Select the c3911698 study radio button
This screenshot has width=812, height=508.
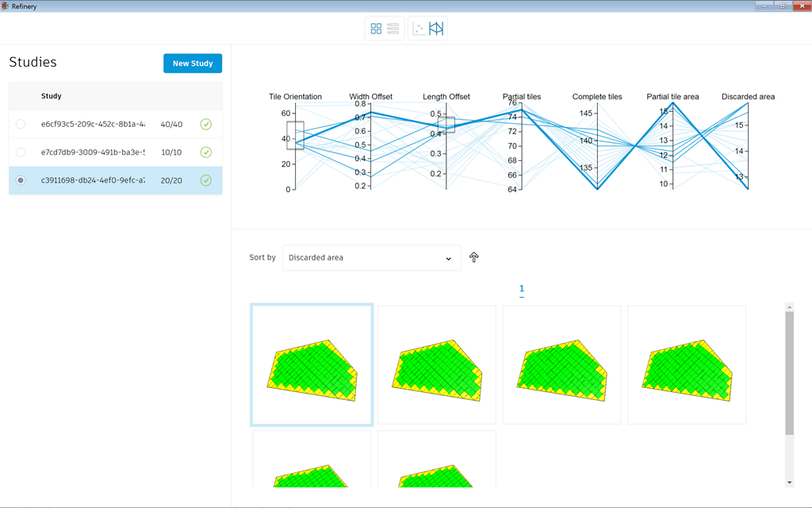tap(21, 180)
